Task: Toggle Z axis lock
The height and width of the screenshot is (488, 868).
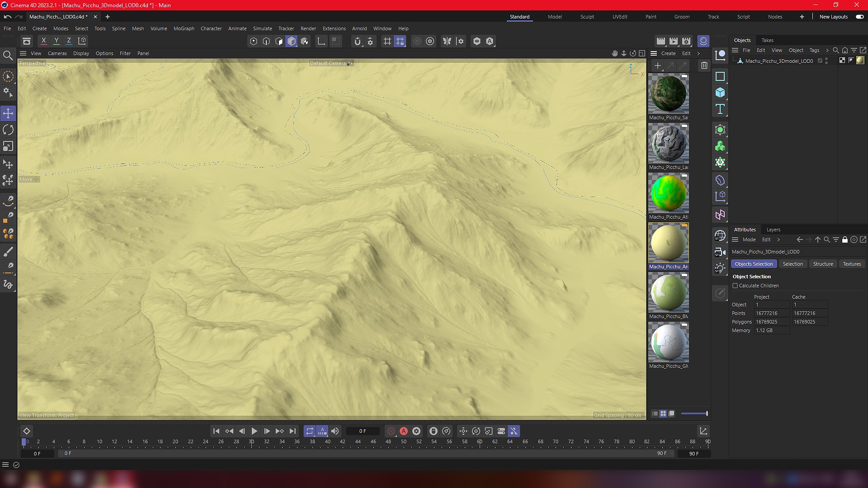Action: (x=69, y=41)
